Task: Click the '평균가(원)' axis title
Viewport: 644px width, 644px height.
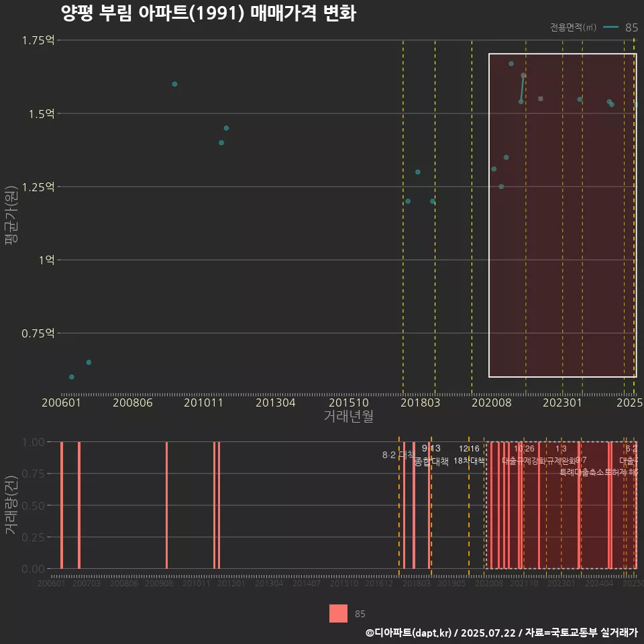Action: (x=11, y=215)
